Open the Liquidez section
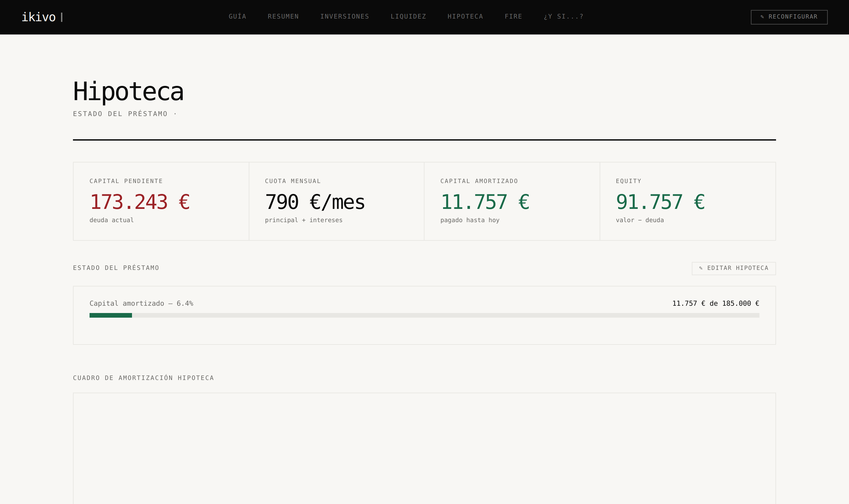The width and height of the screenshot is (849, 504). point(408,16)
